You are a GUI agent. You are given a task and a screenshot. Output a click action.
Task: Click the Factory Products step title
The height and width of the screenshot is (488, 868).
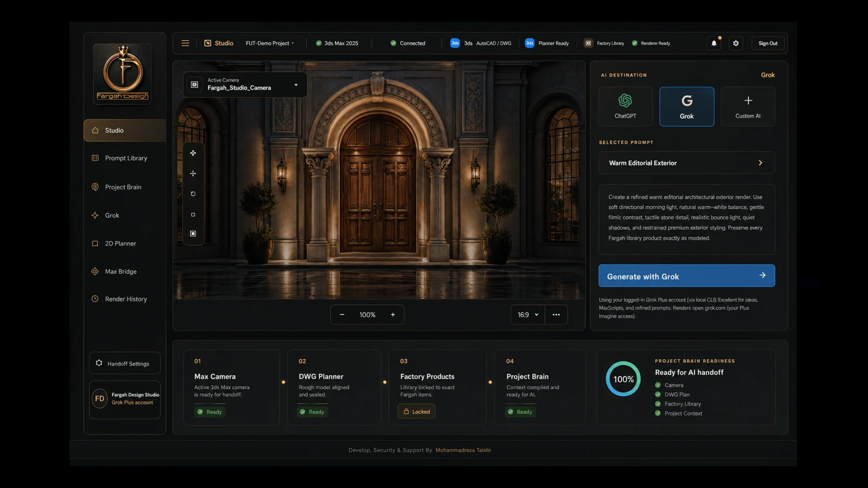(427, 377)
